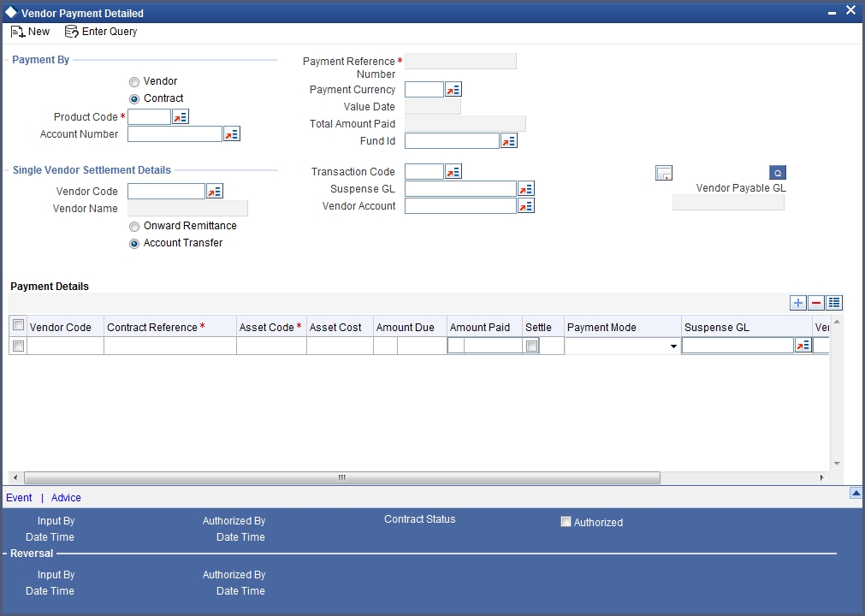Select the Vendor payment option
The width and height of the screenshot is (865, 616).
pyautogui.click(x=134, y=81)
